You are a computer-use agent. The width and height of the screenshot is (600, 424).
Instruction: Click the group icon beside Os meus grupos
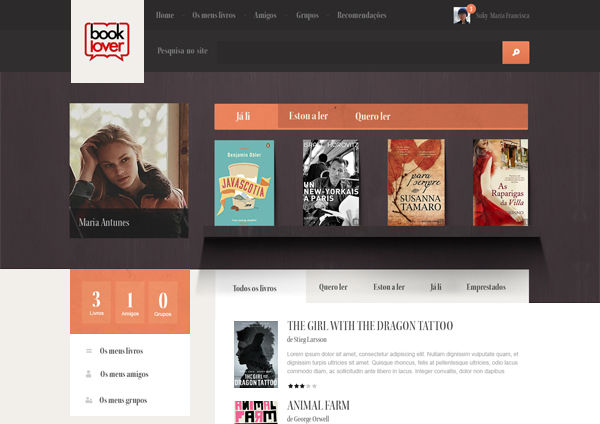click(x=89, y=400)
